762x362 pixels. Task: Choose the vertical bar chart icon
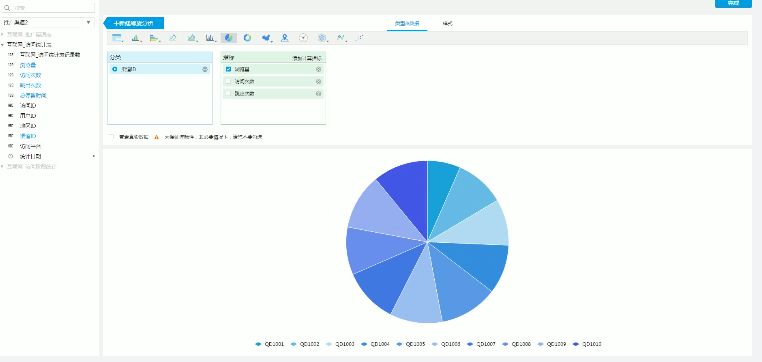pos(136,38)
